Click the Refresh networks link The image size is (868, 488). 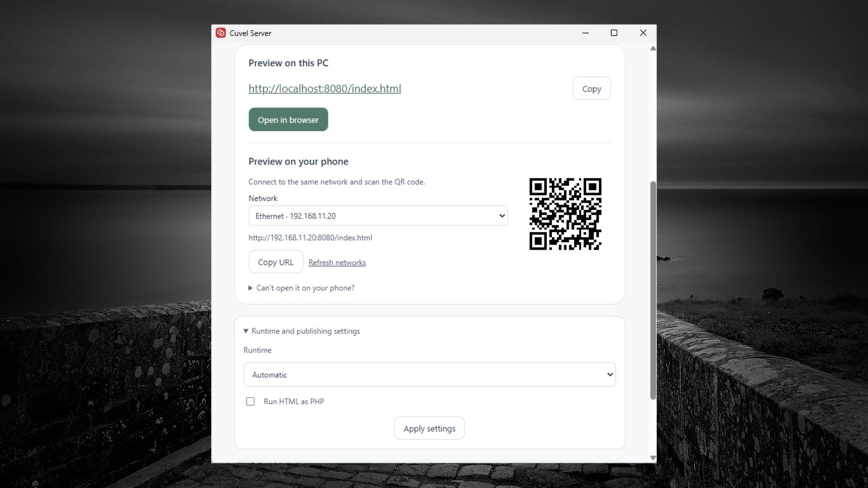click(337, 262)
